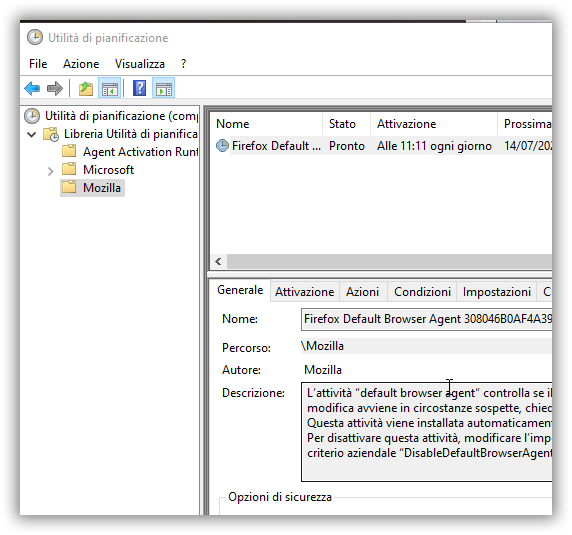Click the Microsoft folder icon in the tree
The width and height of the screenshot is (572, 535).
point(69,170)
